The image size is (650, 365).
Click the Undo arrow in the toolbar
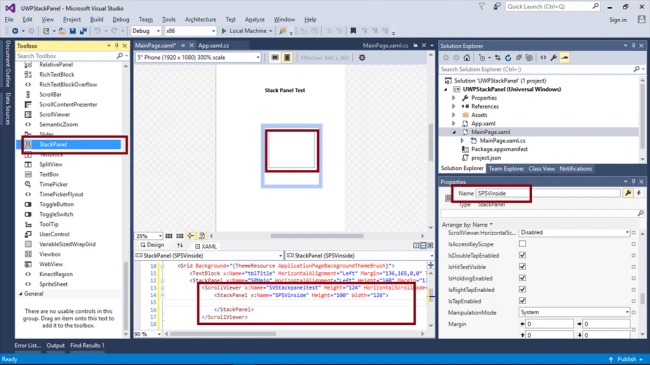tap(97, 31)
